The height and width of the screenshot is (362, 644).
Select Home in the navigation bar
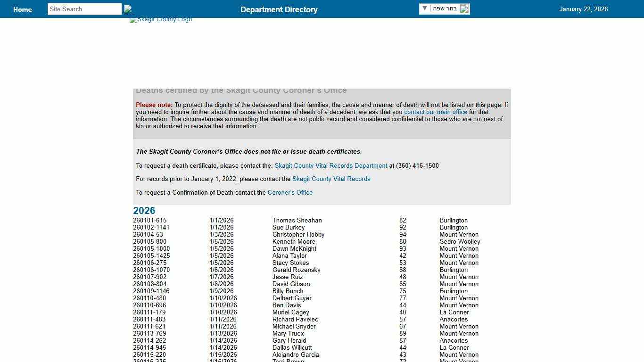coord(22,9)
